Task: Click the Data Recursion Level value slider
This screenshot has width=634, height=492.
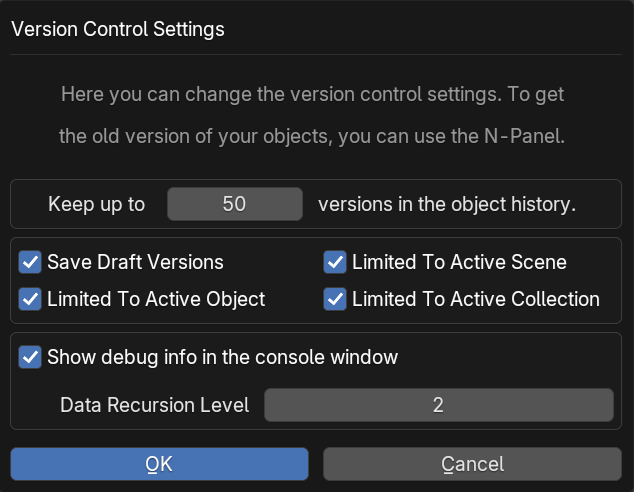Action: pyautogui.click(x=438, y=405)
